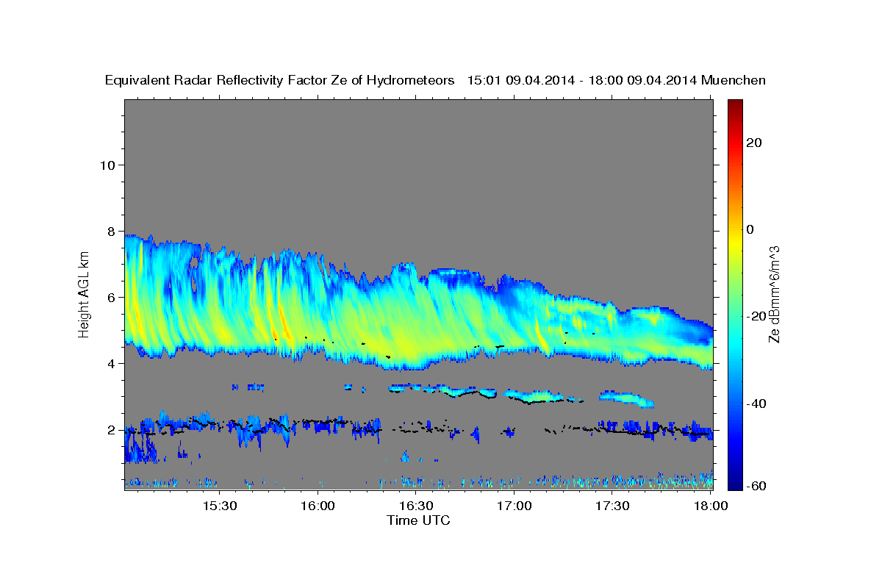
Task: Click the '-40' colorbar tick label
Action: click(756, 404)
